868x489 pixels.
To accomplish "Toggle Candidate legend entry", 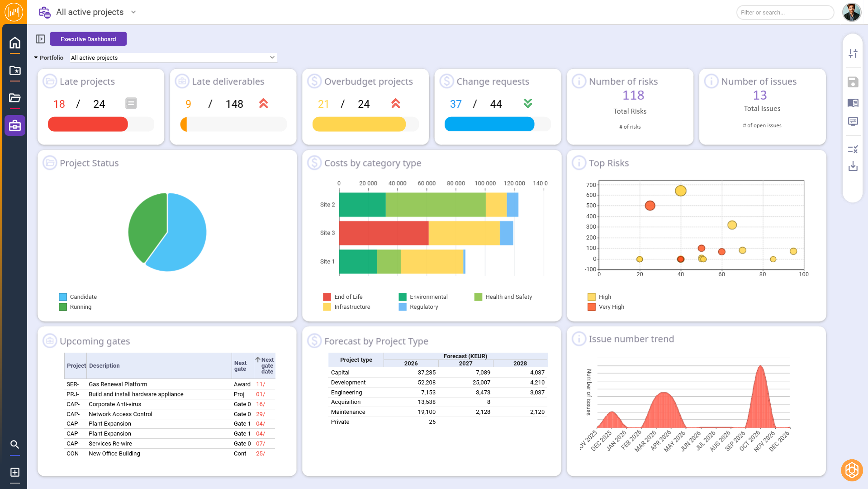I will [x=78, y=297].
